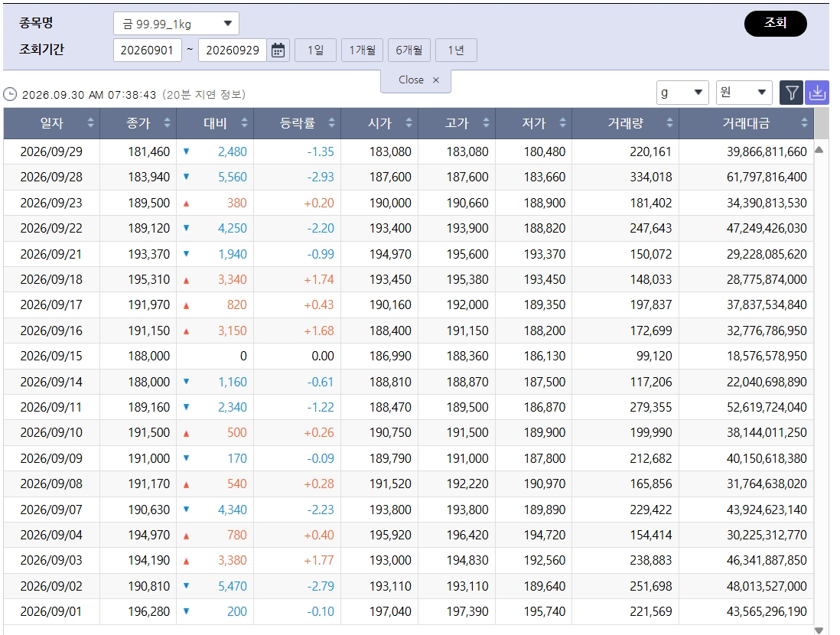Screen dimensions: 840x635
Task: Click volume value 99,120
Action: pyautogui.click(x=654, y=356)
